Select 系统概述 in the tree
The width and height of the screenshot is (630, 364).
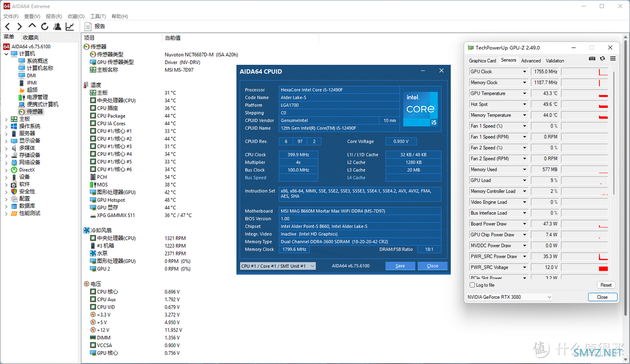coord(37,61)
